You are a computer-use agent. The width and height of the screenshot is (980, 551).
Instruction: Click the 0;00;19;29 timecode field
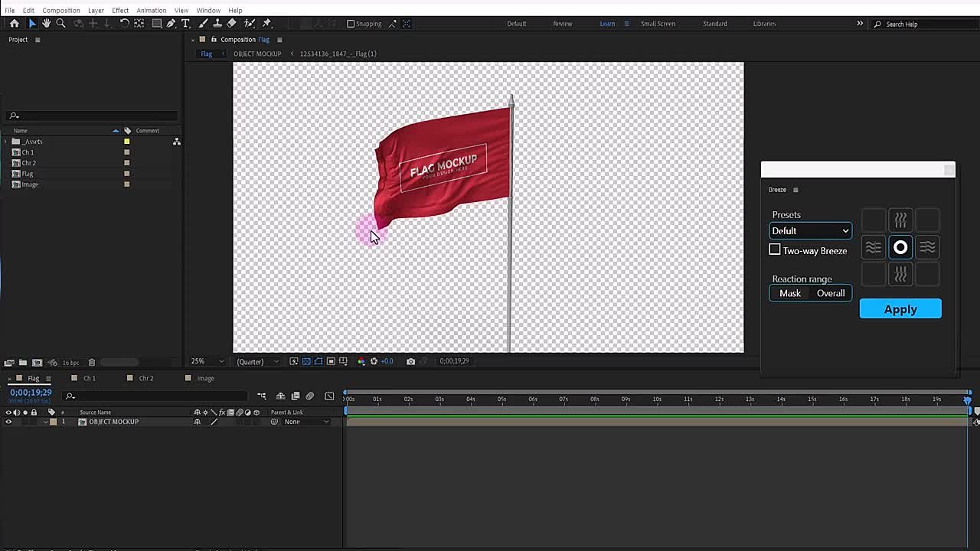point(31,393)
